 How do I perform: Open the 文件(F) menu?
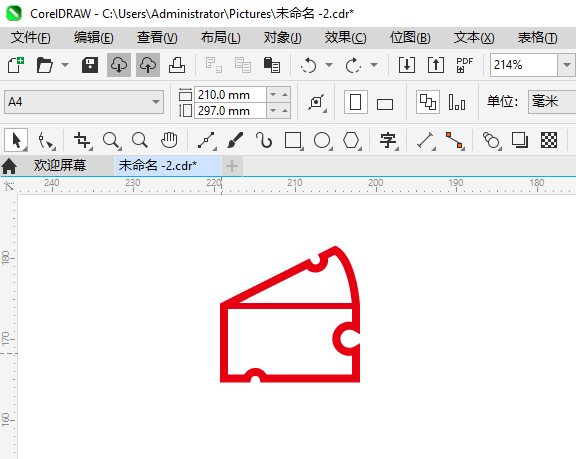30,37
